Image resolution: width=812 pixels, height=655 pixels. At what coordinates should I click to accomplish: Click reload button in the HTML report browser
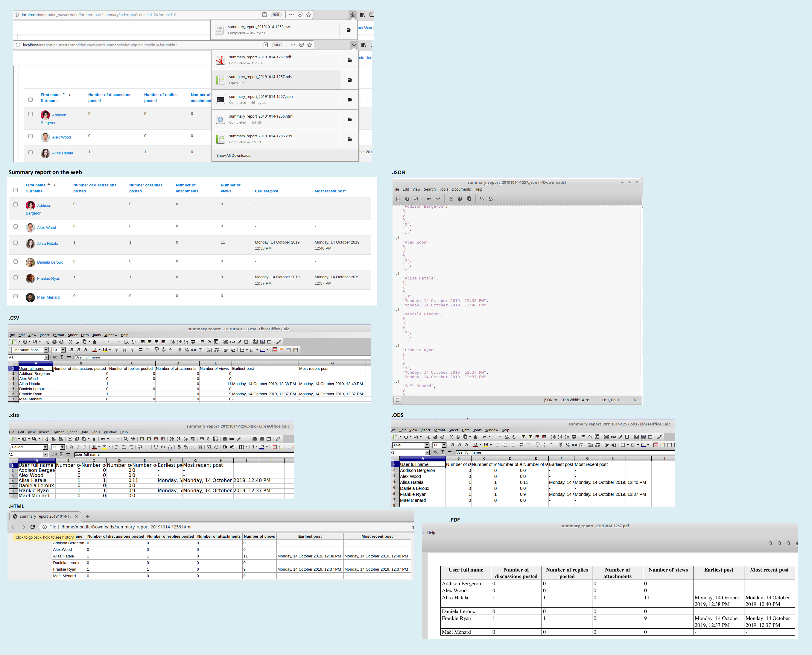pyautogui.click(x=32, y=527)
